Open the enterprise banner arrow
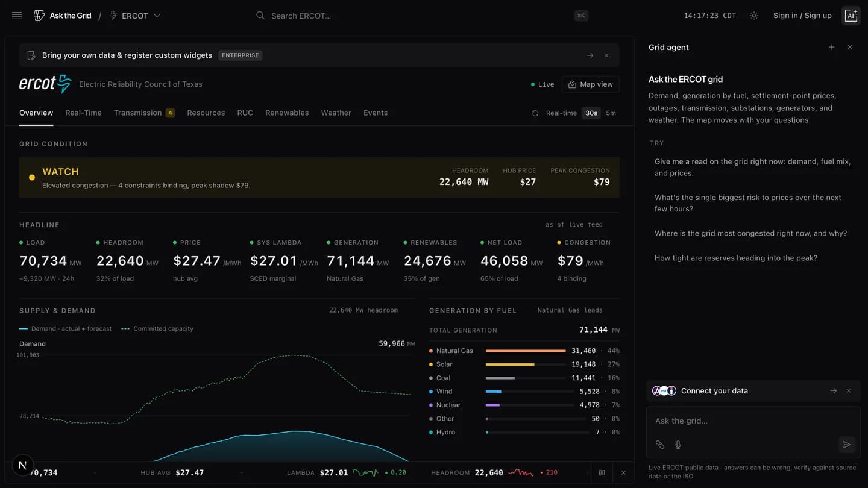The height and width of the screenshot is (488, 868). [590, 55]
